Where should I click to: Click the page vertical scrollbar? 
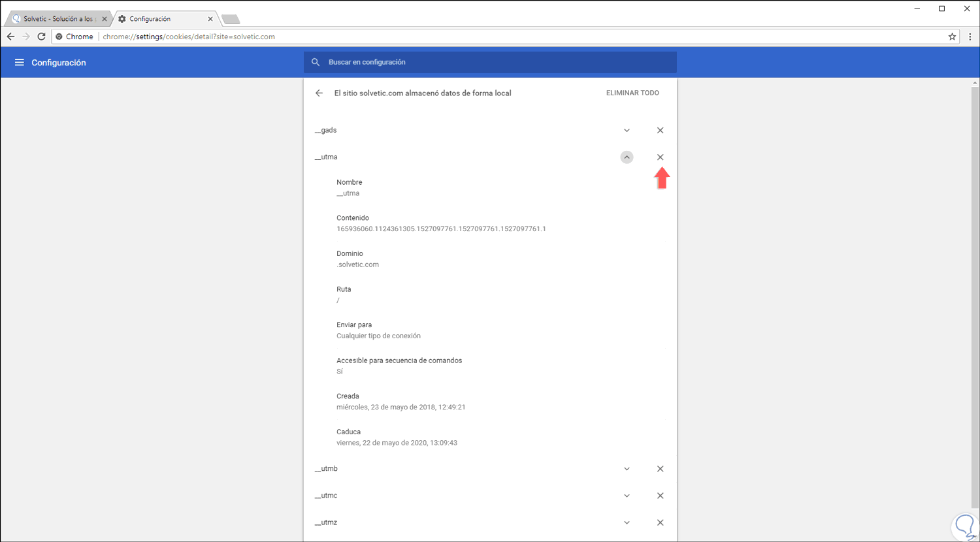pyautogui.click(x=975, y=297)
